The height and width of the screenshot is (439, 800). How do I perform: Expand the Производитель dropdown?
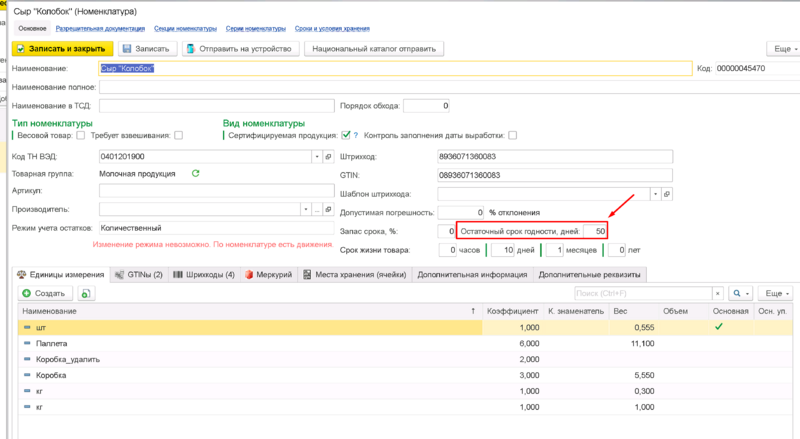click(x=306, y=209)
